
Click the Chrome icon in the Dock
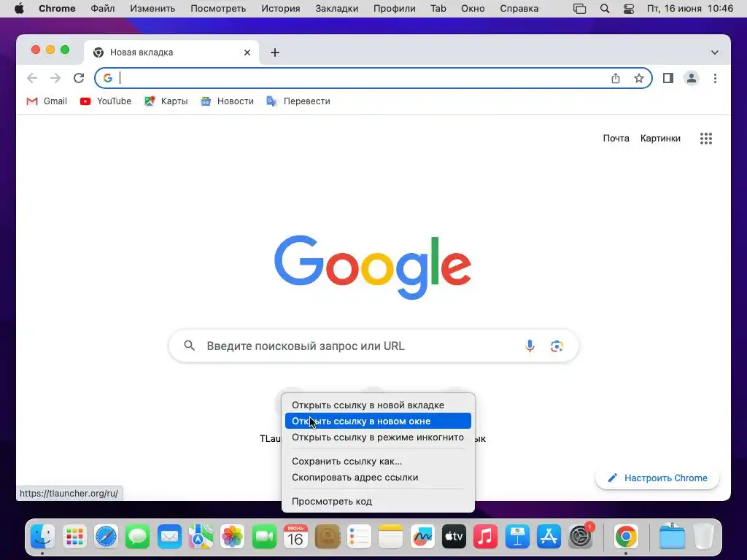pos(626,537)
